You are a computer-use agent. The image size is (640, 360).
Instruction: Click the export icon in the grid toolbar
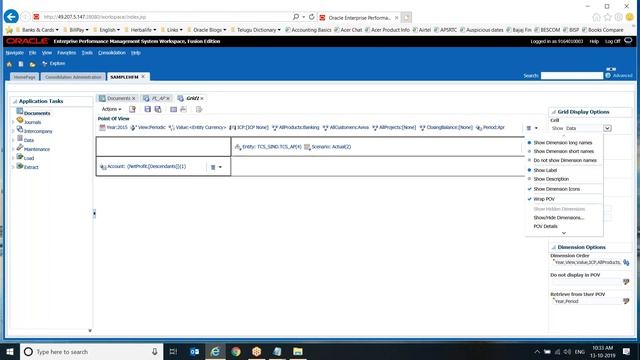[199, 109]
